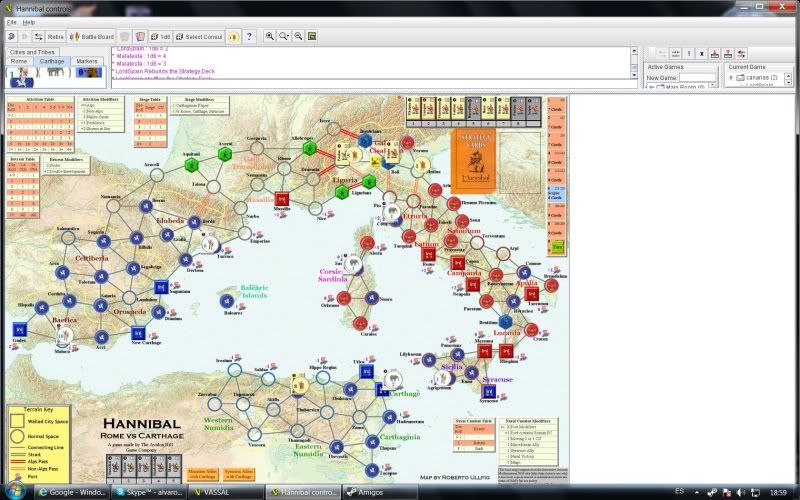Image resolution: width=800 pixels, height=500 pixels.
Task: Click the gray card hand icon
Action: tap(124, 37)
